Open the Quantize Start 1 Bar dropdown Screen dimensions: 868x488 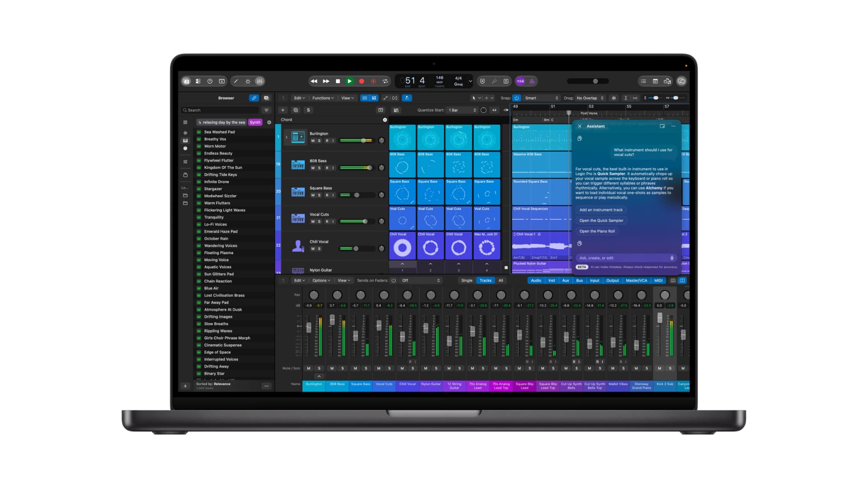click(462, 110)
